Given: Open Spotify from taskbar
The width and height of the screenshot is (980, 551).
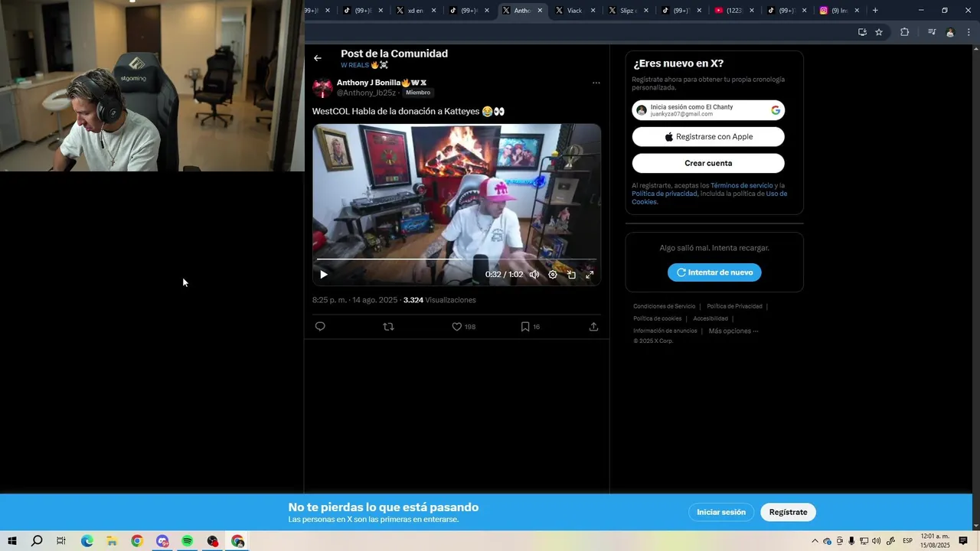Looking at the screenshot, I should (x=188, y=541).
